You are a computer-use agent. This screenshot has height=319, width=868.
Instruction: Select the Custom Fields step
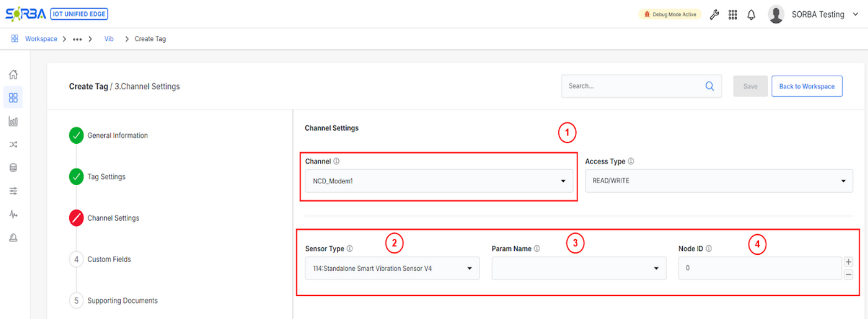pos(109,260)
